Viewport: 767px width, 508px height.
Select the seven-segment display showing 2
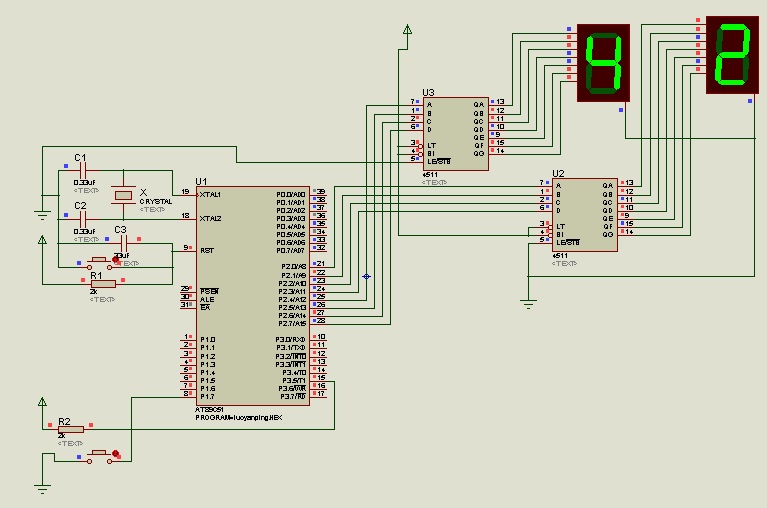click(x=732, y=57)
